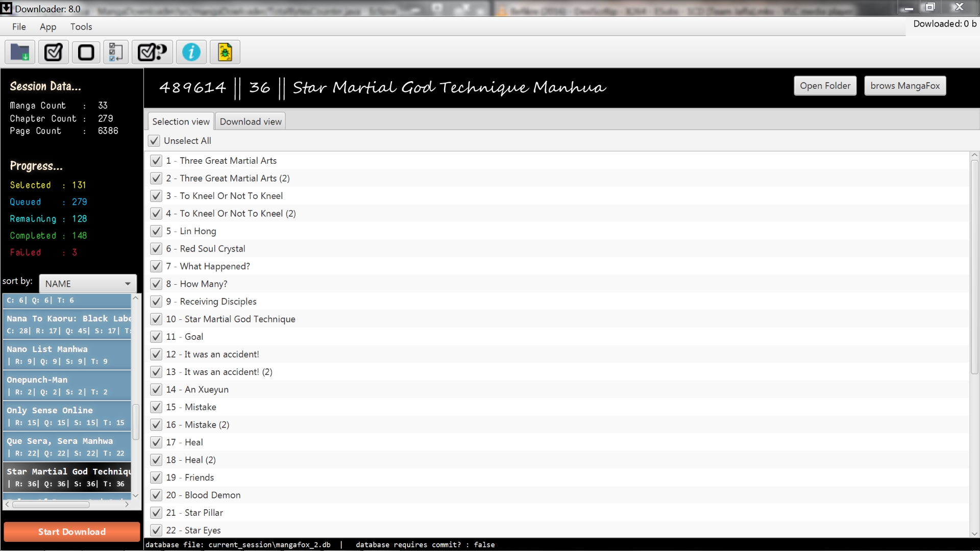Click the Open Folder button
Image resolution: width=980 pixels, height=551 pixels.
tap(825, 86)
